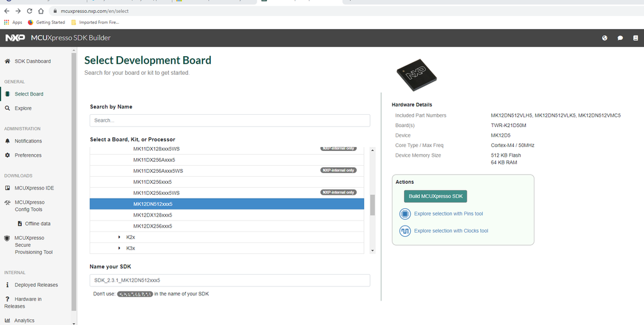Click the Pins tool chip icon
The width and height of the screenshot is (644, 325).
coord(405,213)
